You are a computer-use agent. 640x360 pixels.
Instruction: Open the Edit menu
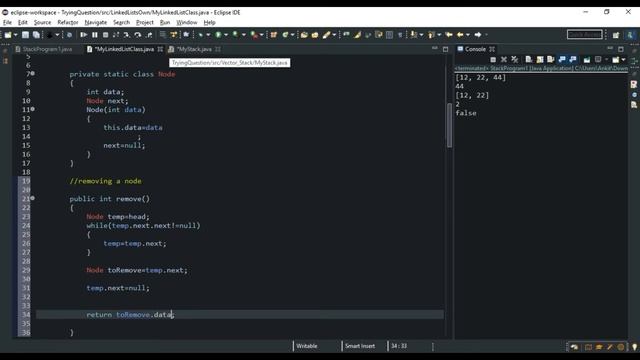22,22
